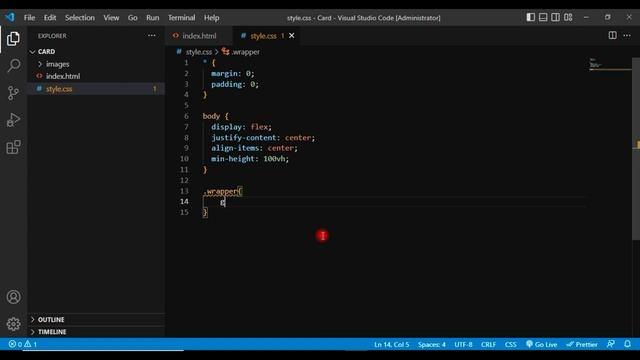
Task: Click the '.wrapper{' selector text
Action: coord(222,191)
